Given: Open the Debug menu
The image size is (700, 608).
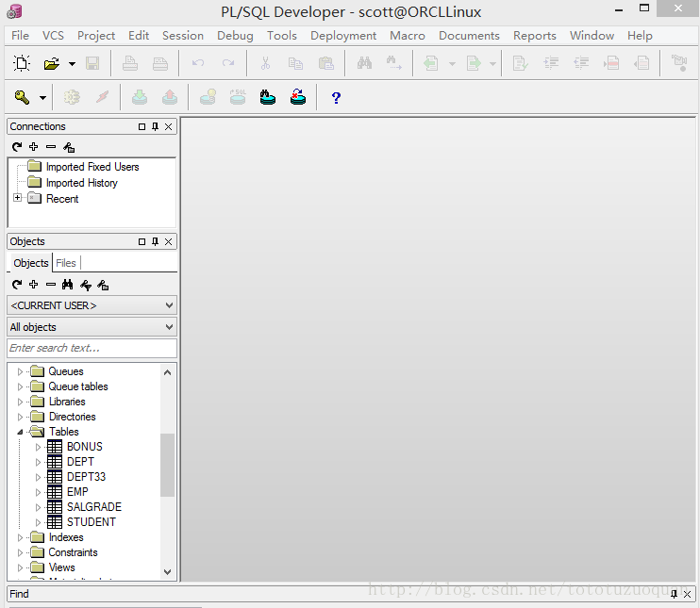Looking at the screenshot, I should pos(235,35).
